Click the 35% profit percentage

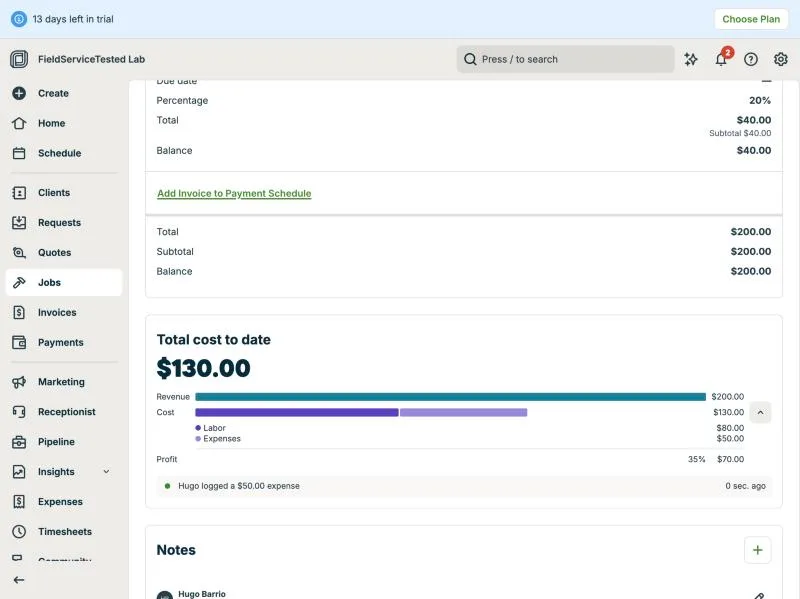[x=696, y=459]
